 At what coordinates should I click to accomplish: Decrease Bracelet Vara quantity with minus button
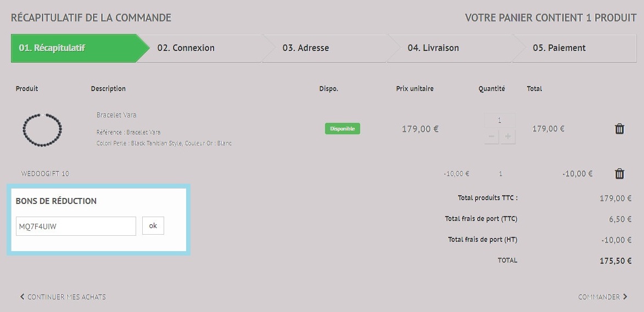pyautogui.click(x=491, y=137)
